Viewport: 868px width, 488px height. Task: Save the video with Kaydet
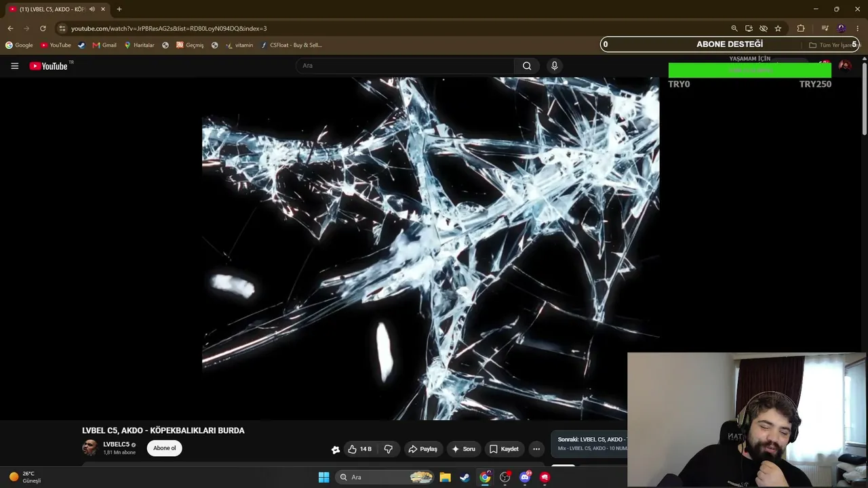tap(504, 449)
